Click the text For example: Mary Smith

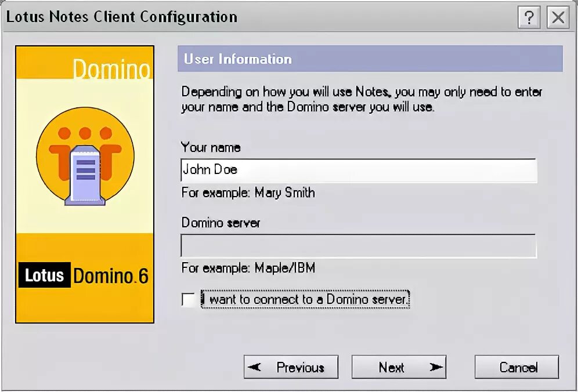click(x=248, y=193)
